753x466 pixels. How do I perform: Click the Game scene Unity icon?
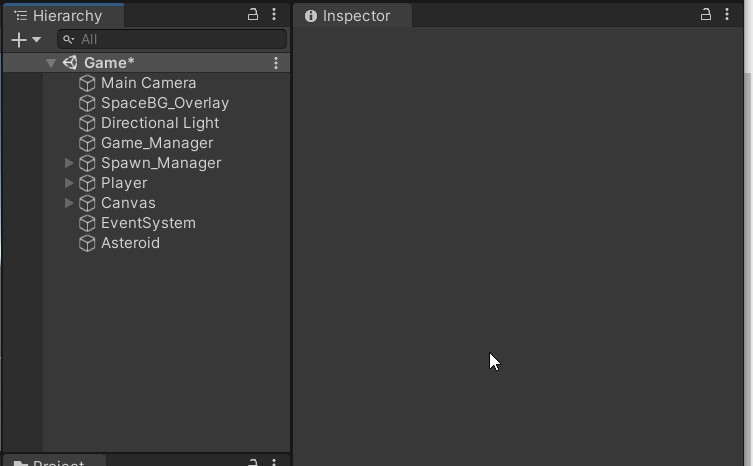pos(70,63)
